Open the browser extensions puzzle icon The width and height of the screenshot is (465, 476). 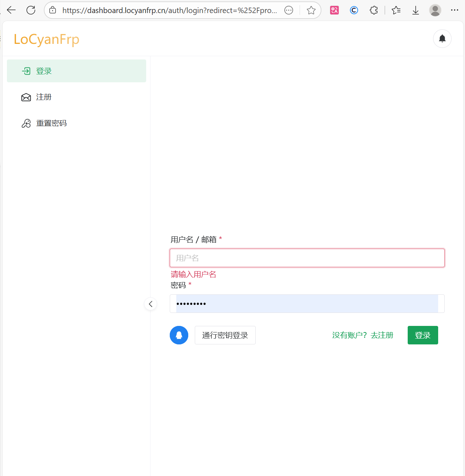click(x=374, y=10)
